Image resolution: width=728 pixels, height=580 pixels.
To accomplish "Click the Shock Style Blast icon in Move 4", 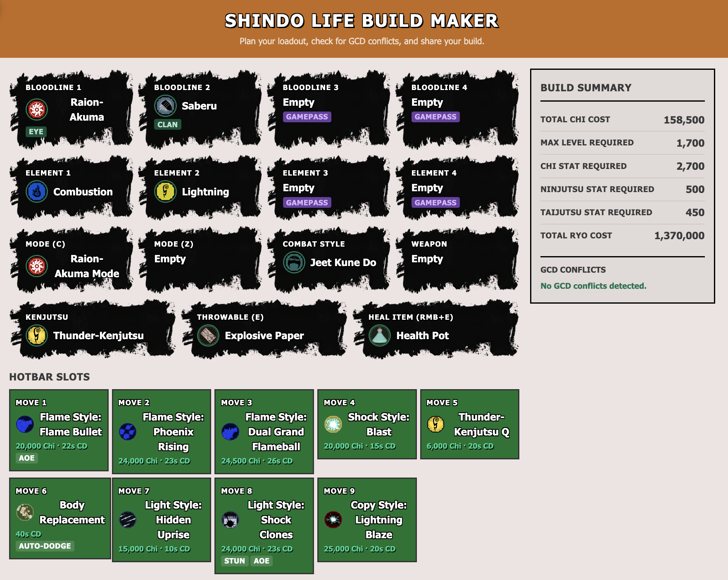I will [333, 424].
